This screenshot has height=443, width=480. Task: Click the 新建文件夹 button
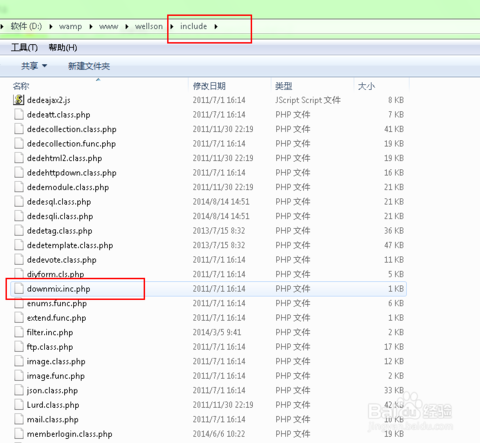(x=89, y=66)
